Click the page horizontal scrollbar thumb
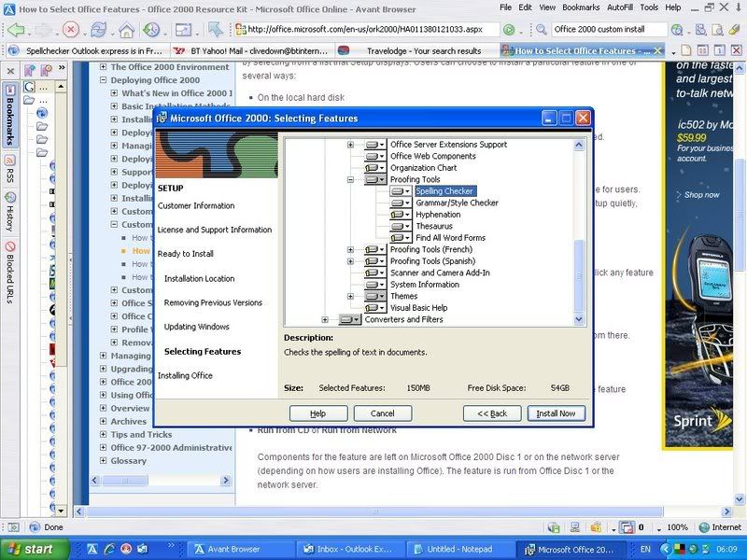 [x=374, y=511]
